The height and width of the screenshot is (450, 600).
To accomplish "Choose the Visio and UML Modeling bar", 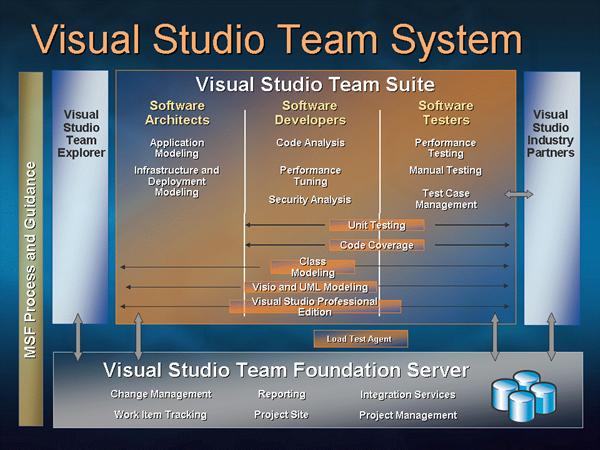I will coord(309,288).
